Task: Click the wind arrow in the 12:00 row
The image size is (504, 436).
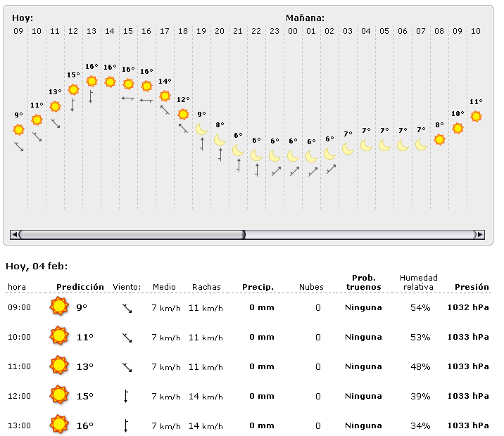Action: [x=126, y=396]
